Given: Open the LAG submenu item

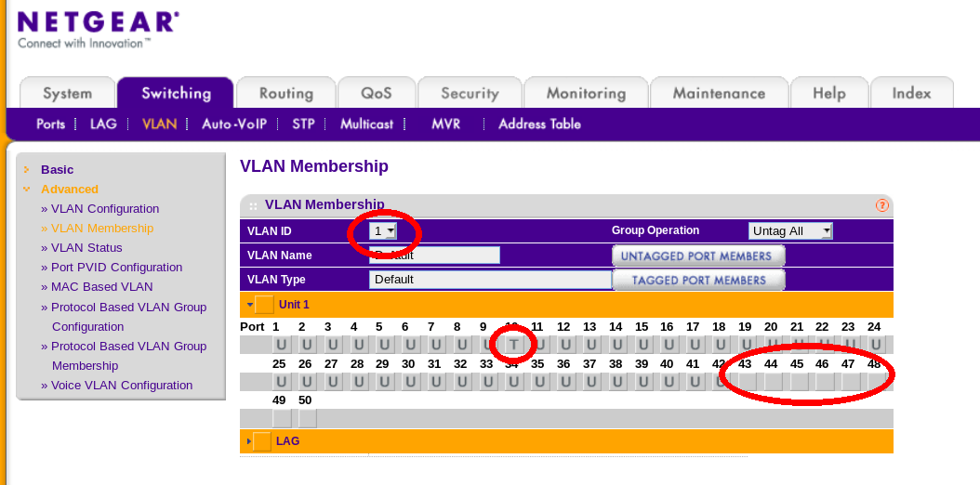Looking at the screenshot, I should click(x=103, y=125).
